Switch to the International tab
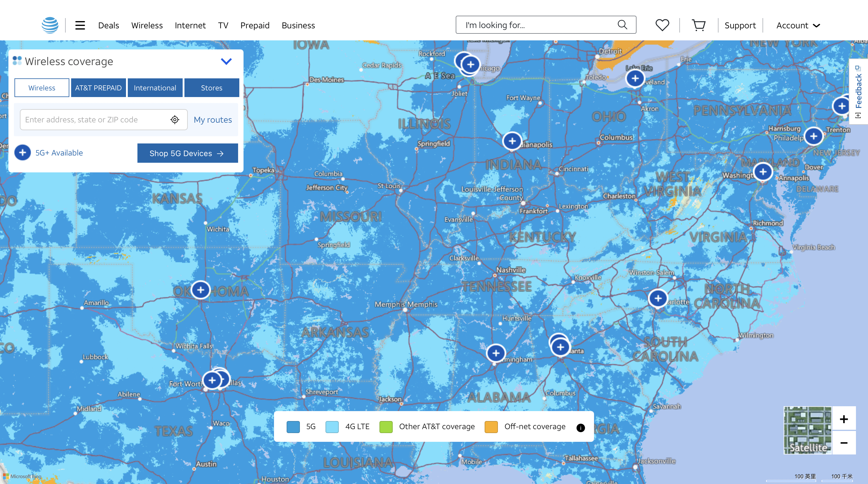Image resolution: width=868 pixels, height=484 pixels. pyautogui.click(x=155, y=88)
